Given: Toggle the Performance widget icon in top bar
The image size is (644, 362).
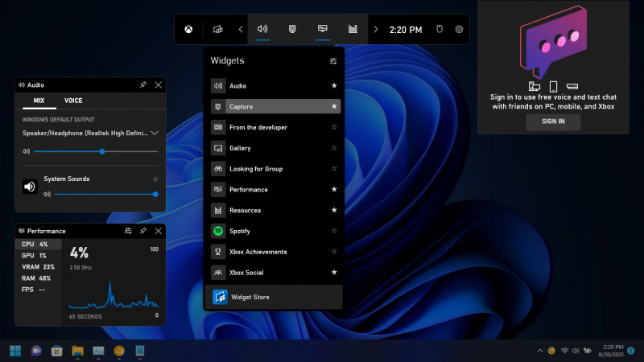Looking at the screenshot, I should 323,29.
